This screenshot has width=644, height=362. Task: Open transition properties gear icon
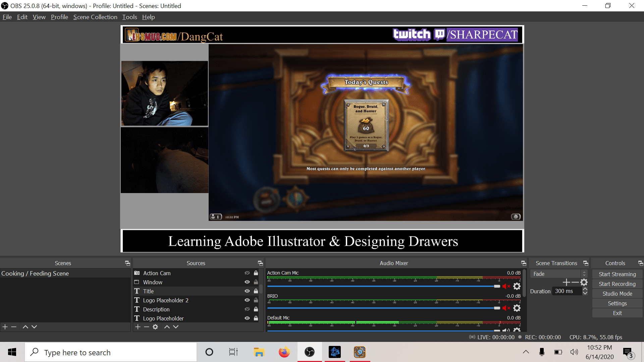point(584,283)
